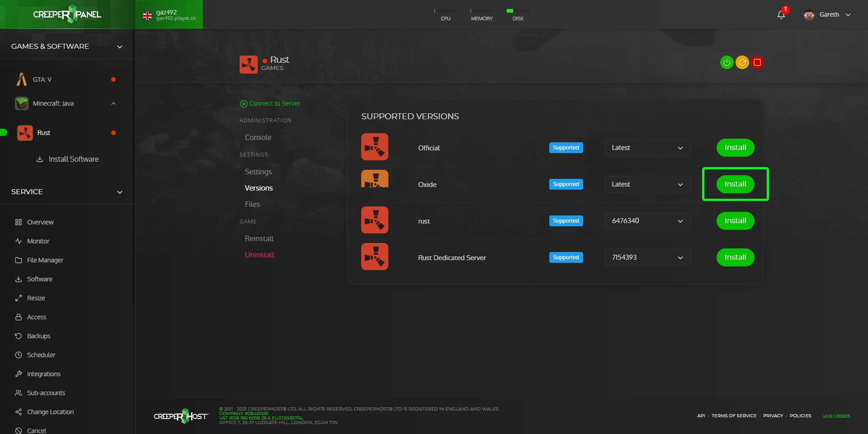This screenshot has height=434, width=868.
Task: Install the Official version
Action: pyautogui.click(x=735, y=148)
